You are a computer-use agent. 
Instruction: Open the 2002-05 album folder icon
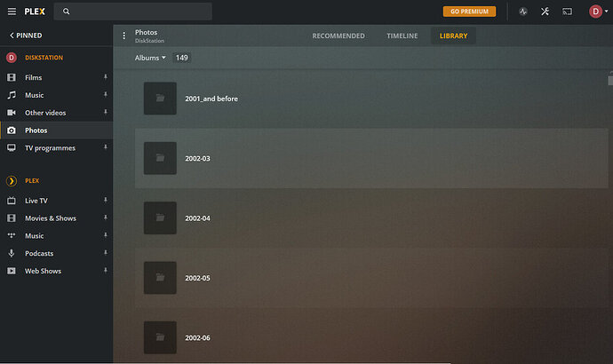160,278
